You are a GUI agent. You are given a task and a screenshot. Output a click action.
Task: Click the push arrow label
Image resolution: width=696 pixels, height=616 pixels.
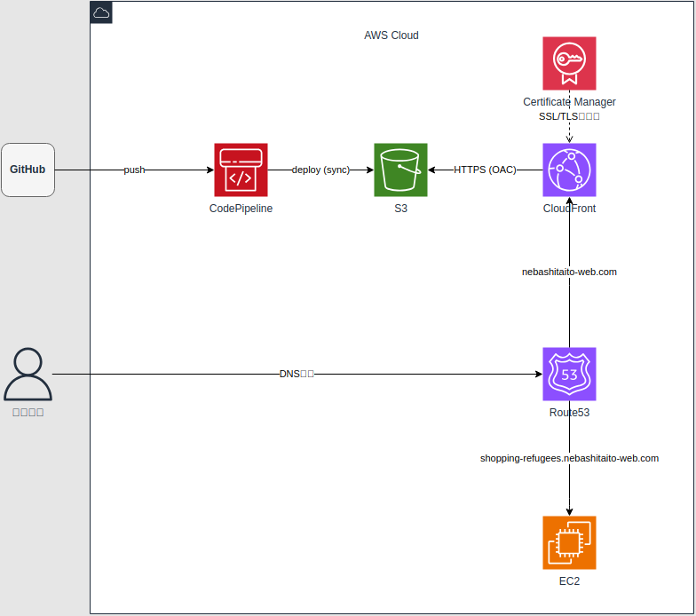(134, 170)
